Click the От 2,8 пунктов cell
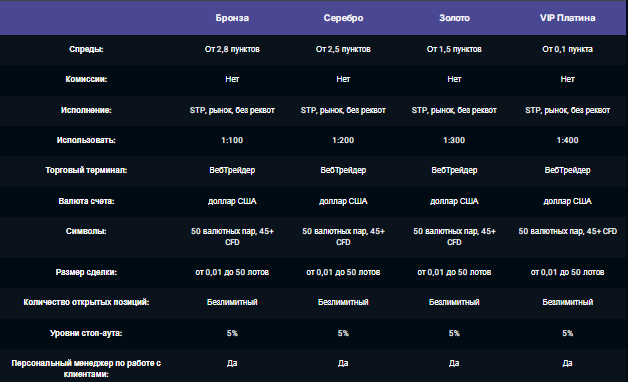 pos(232,49)
